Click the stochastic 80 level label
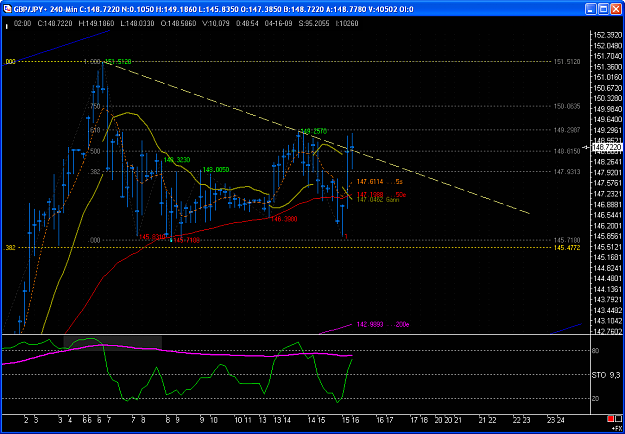Image resolution: width=625 pixels, height=434 pixels. pos(597,351)
